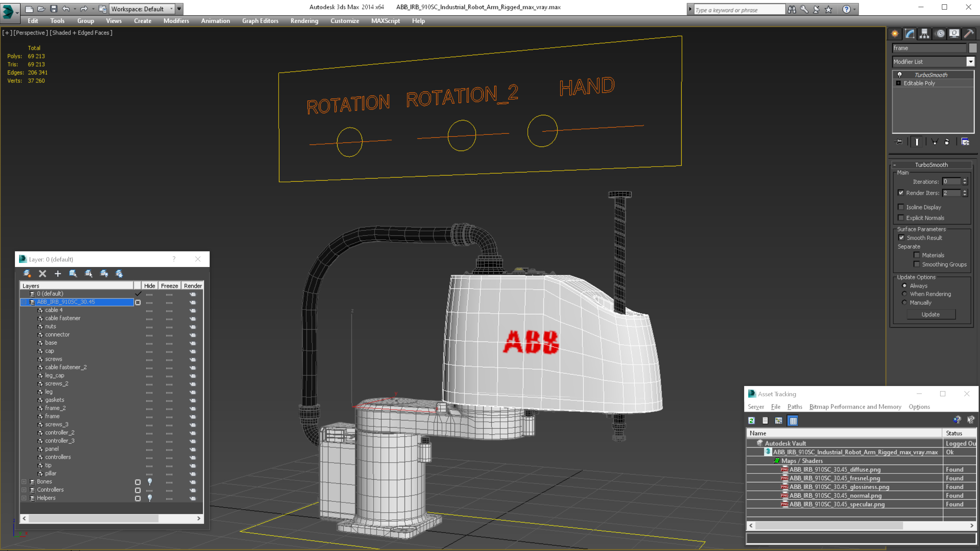980x551 pixels.
Task: Toggle Show End Result icon
Action: point(917,141)
